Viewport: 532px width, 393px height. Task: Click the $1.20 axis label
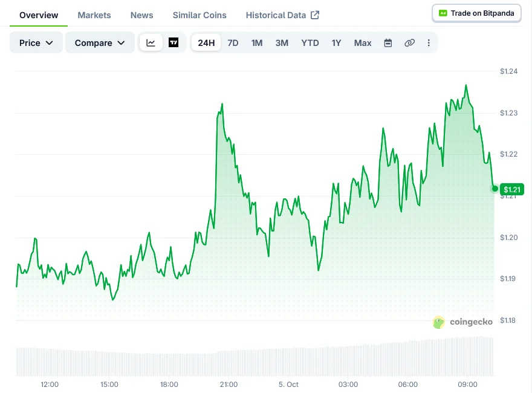click(x=508, y=237)
